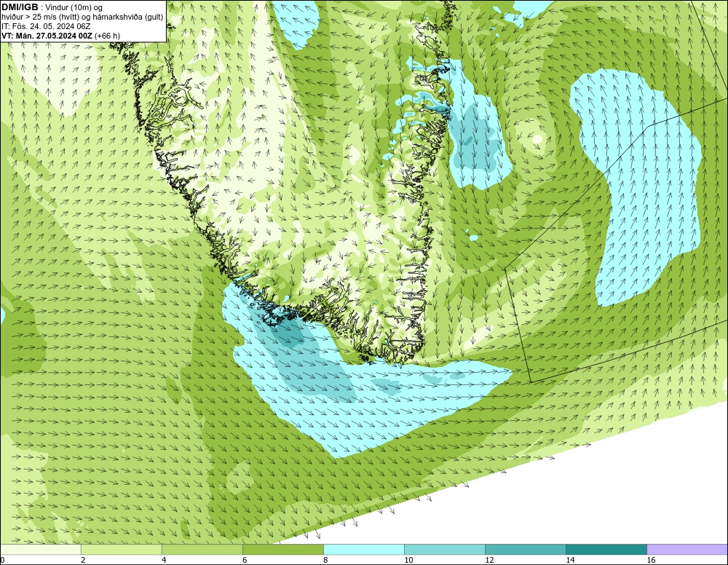
Task: Click the '12' label on the color scale
Action: 489,561
